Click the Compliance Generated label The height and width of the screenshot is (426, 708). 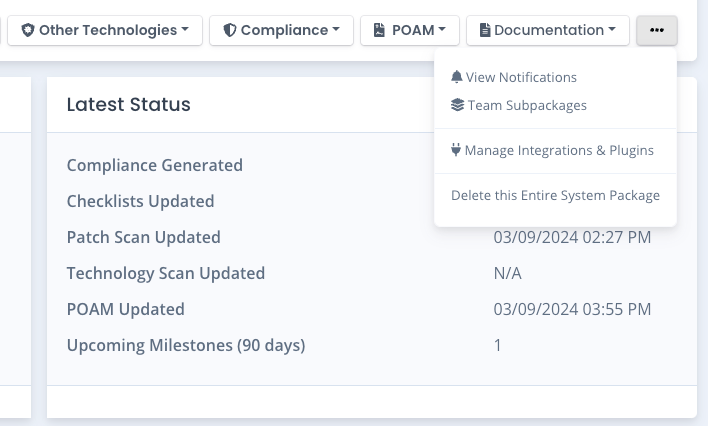(x=155, y=165)
